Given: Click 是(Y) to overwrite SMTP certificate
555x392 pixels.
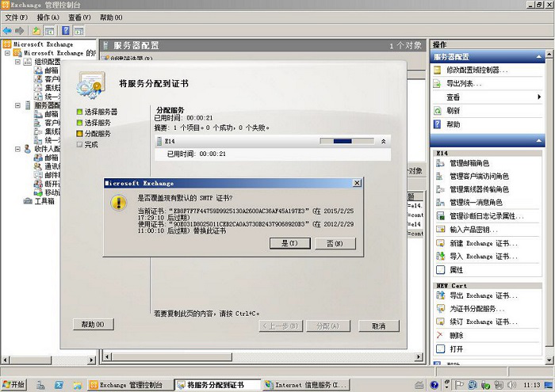Looking at the screenshot, I should coord(289,243).
